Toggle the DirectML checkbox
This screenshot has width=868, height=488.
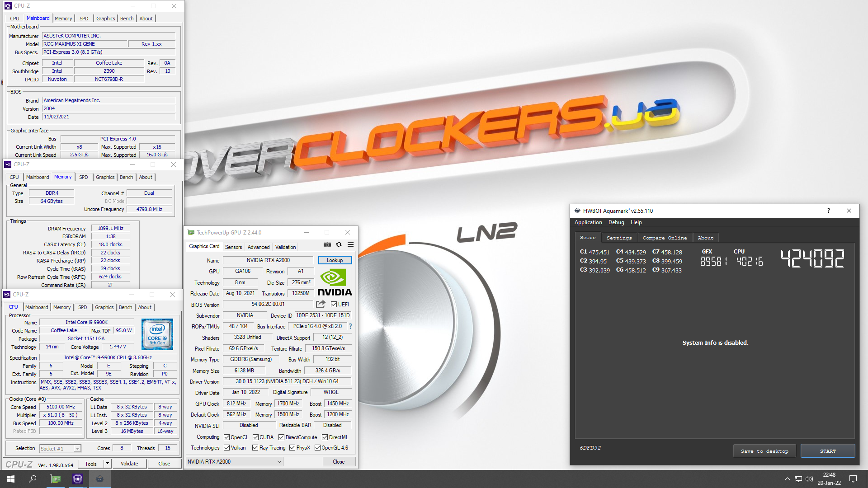pyautogui.click(x=325, y=437)
